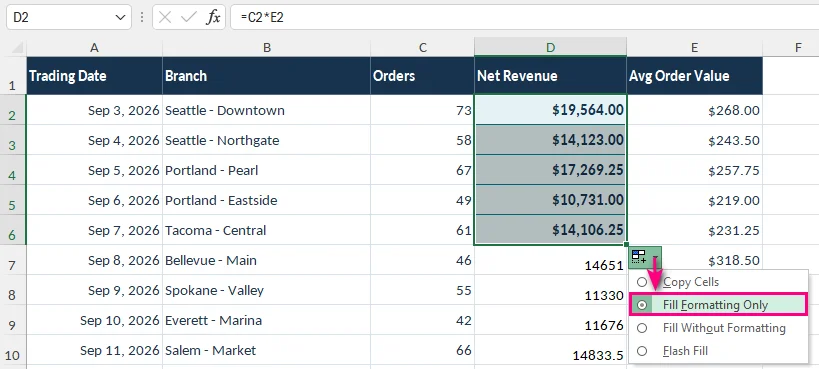Click the $17,269.25 revenue cell
Image resolution: width=819 pixels, height=369 pixels.
point(551,170)
